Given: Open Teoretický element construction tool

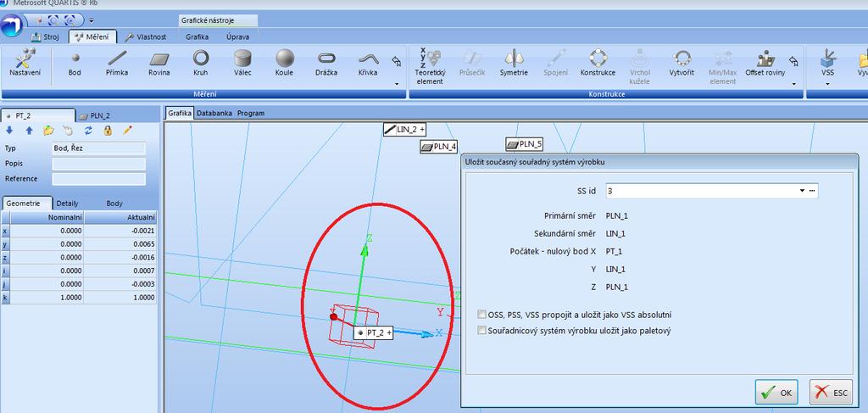Looking at the screenshot, I should 429,65.
